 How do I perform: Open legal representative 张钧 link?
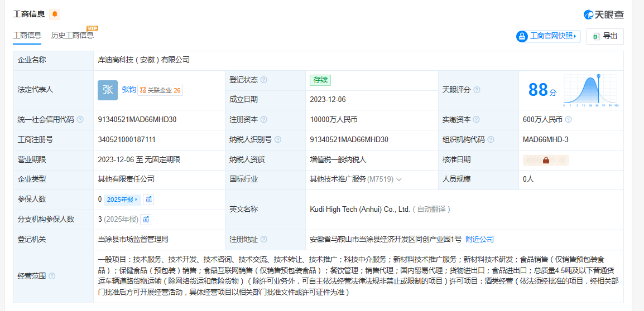click(x=128, y=90)
